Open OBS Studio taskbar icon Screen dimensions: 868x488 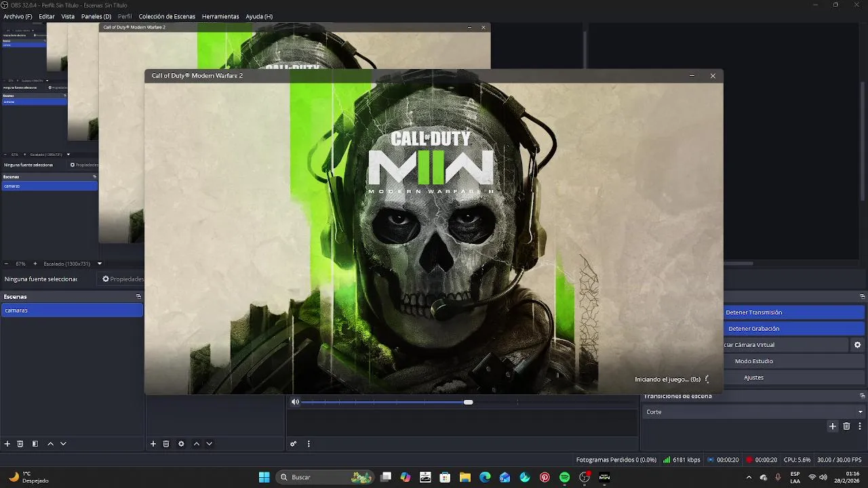[585, 477]
